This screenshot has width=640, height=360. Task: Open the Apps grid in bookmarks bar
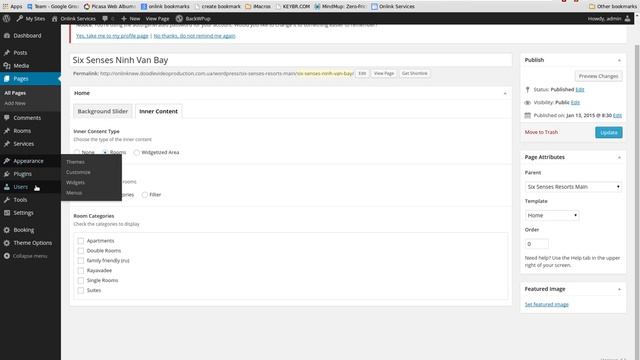pyautogui.click(x=5, y=6)
